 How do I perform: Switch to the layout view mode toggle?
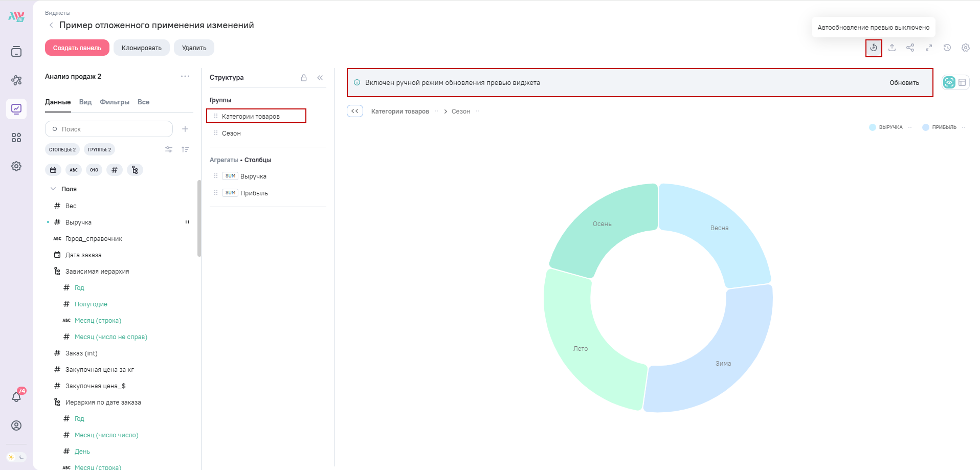point(962,82)
